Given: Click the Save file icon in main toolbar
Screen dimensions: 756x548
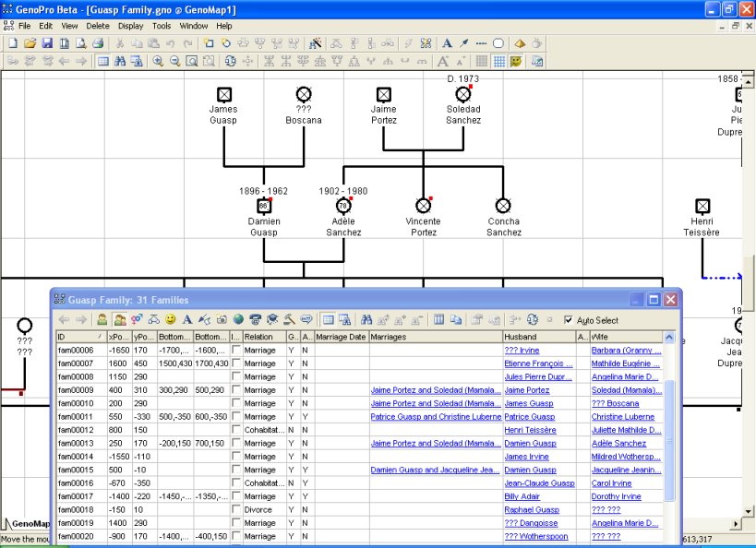Looking at the screenshot, I should tap(48, 43).
